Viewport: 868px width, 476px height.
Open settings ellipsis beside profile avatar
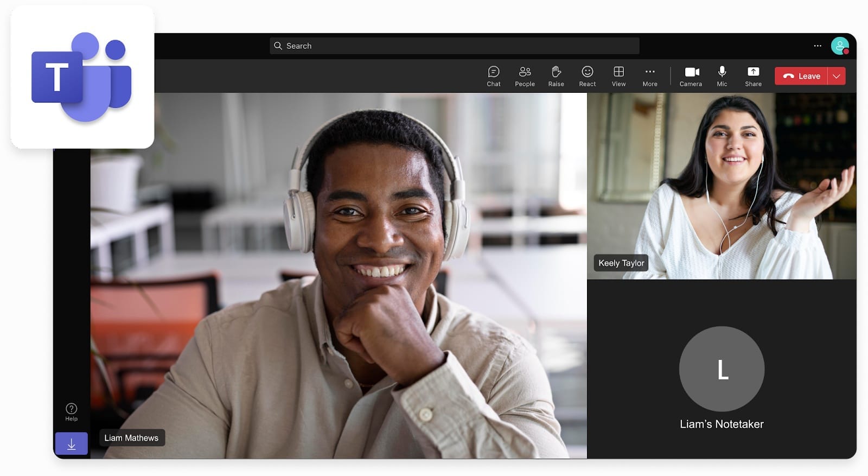tap(817, 46)
